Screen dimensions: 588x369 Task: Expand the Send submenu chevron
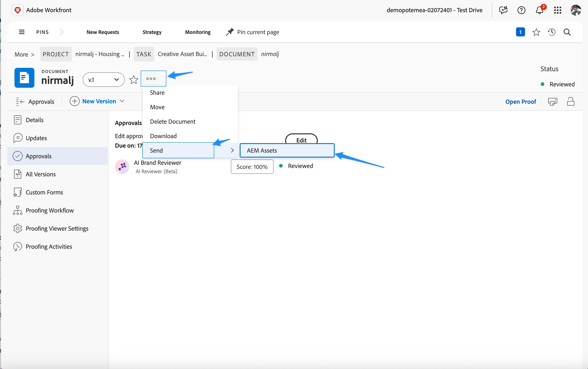(x=232, y=151)
